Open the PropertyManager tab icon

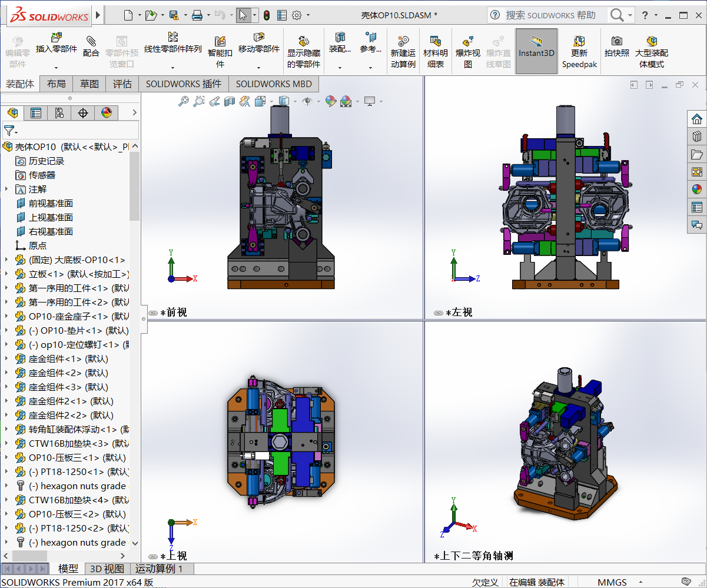click(36, 112)
